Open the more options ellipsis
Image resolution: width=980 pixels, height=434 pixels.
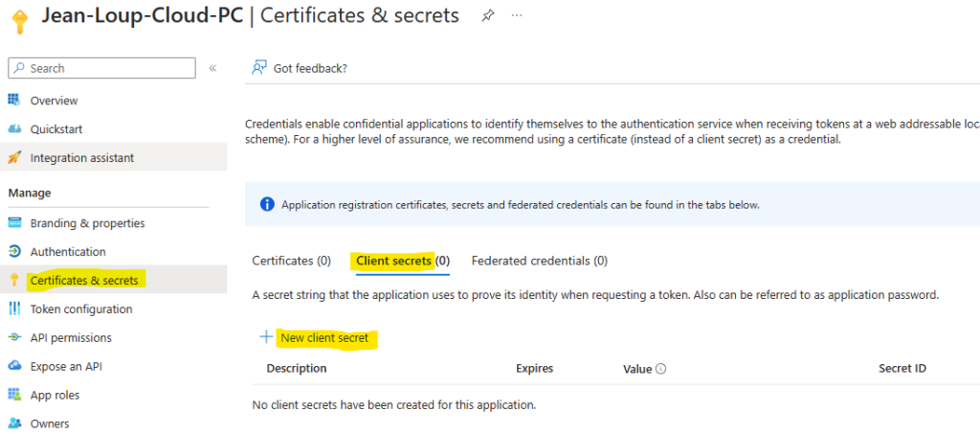[516, 15]
